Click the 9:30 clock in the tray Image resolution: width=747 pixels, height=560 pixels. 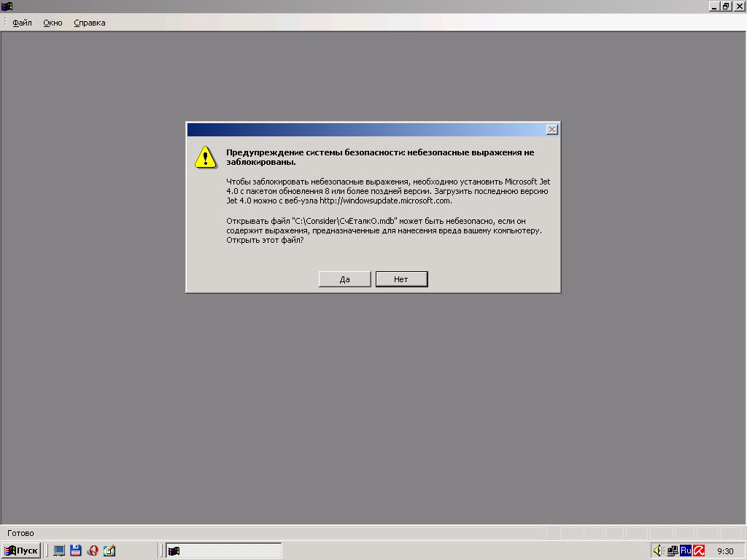point(725,551)
